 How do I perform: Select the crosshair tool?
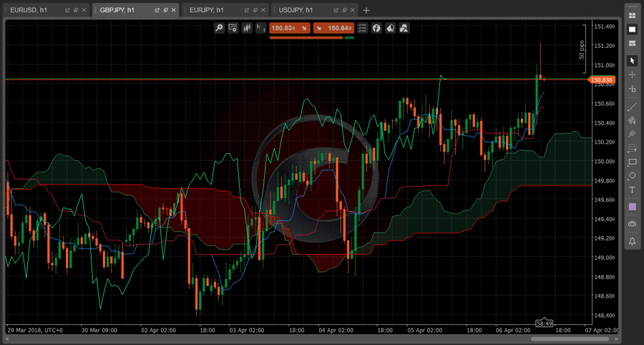(x=632, y=74)
